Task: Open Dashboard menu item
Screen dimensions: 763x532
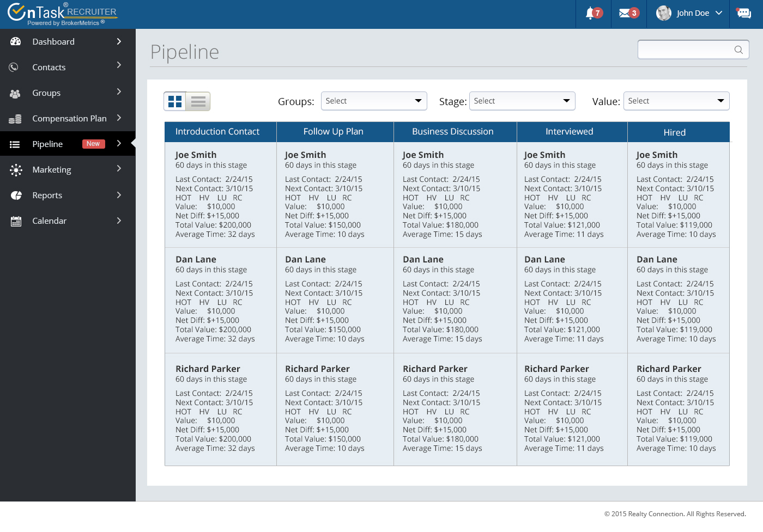Action: click(x=68, y=41)
